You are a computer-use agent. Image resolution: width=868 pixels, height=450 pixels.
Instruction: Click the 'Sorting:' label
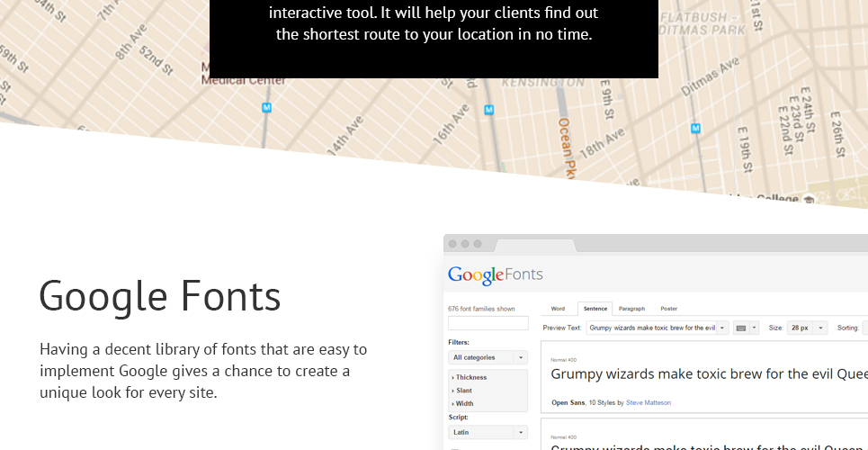847,328
